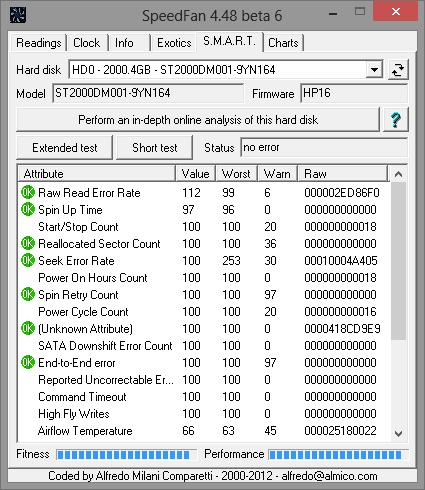The image size is (425, 490).
Task: Click OK icon beside Raw Read Error Rate
Action: 28,192
